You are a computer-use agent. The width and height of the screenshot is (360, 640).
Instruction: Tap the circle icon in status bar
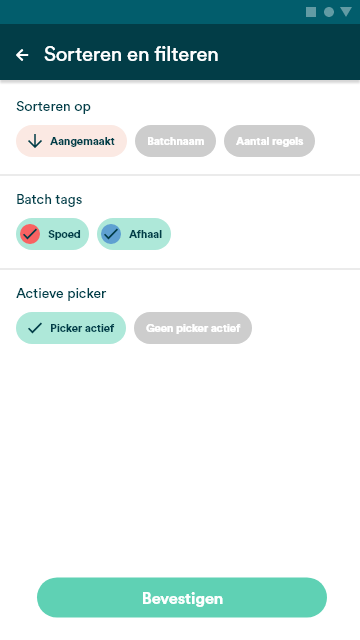coord(329,12)
